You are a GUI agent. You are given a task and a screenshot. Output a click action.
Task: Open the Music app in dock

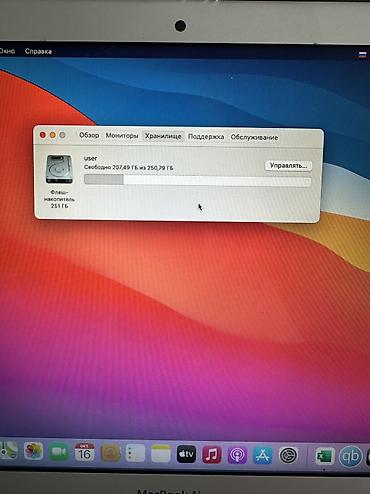[x=212, y=454]
